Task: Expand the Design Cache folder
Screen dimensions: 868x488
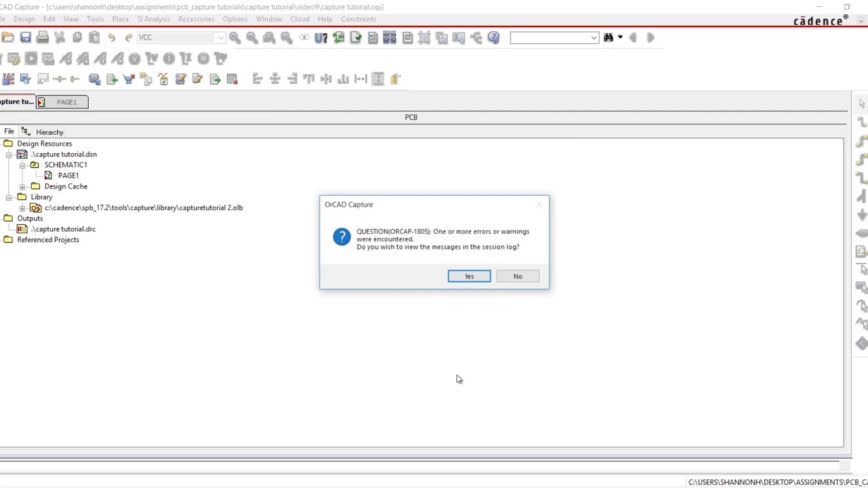Action: coord(22,186)
